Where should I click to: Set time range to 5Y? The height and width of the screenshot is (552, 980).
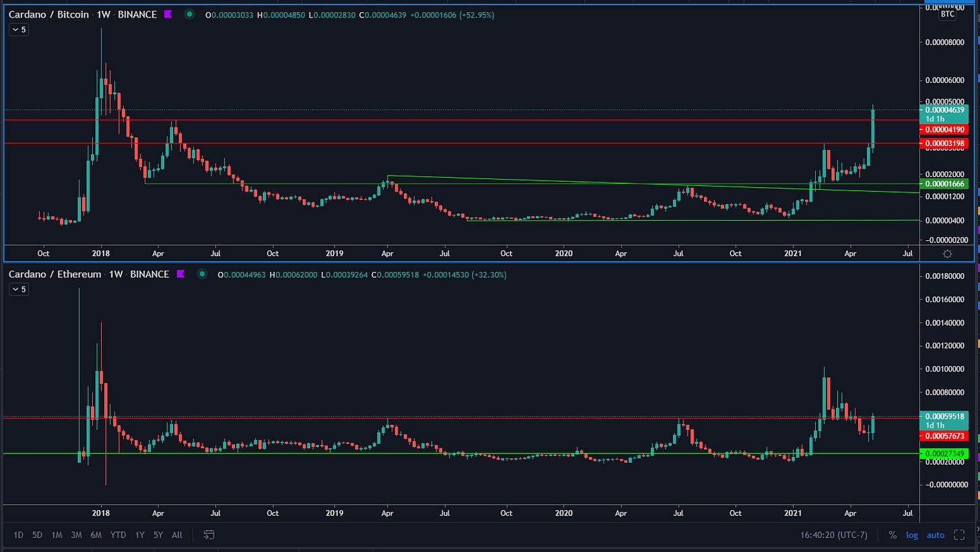[158, 535]
